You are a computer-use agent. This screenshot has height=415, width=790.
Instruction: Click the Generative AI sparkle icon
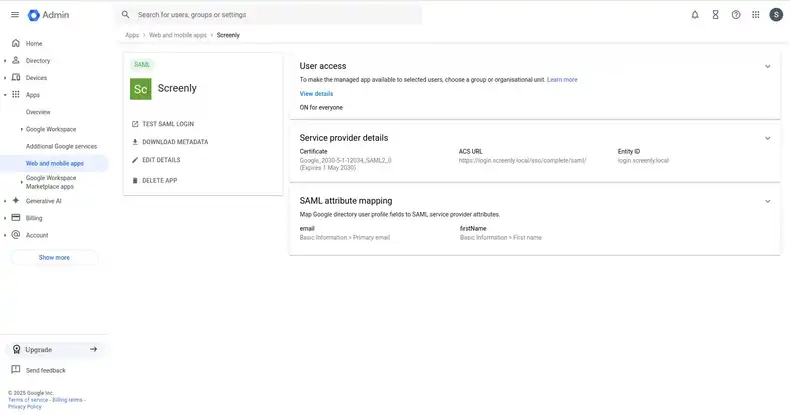16,200
